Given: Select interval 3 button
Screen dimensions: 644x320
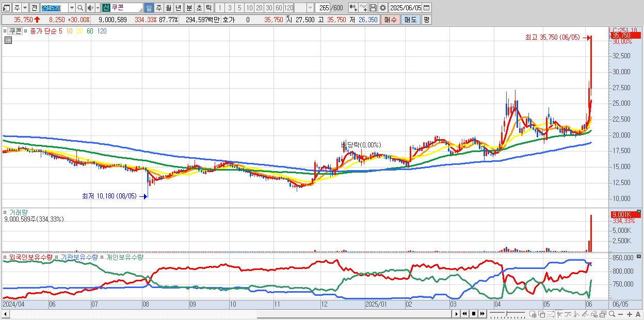Looking at the screenshot, I should [x=230, y=8].
